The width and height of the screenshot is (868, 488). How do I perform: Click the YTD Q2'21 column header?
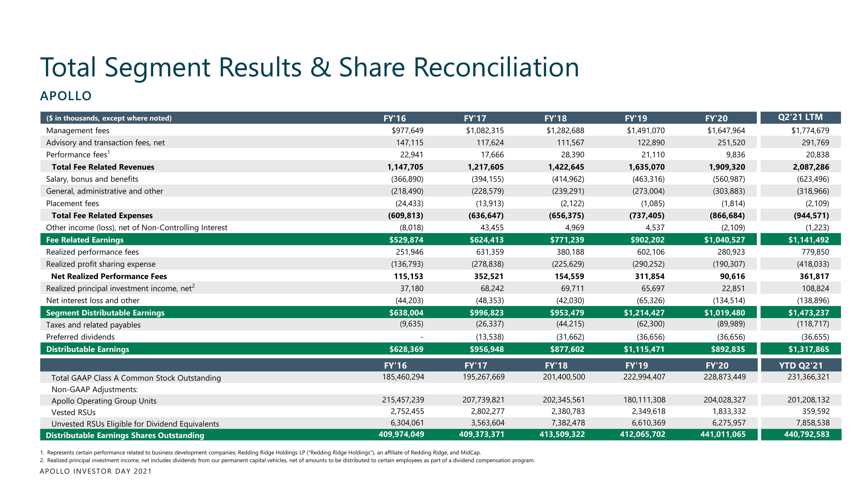[x=801, y=365]
